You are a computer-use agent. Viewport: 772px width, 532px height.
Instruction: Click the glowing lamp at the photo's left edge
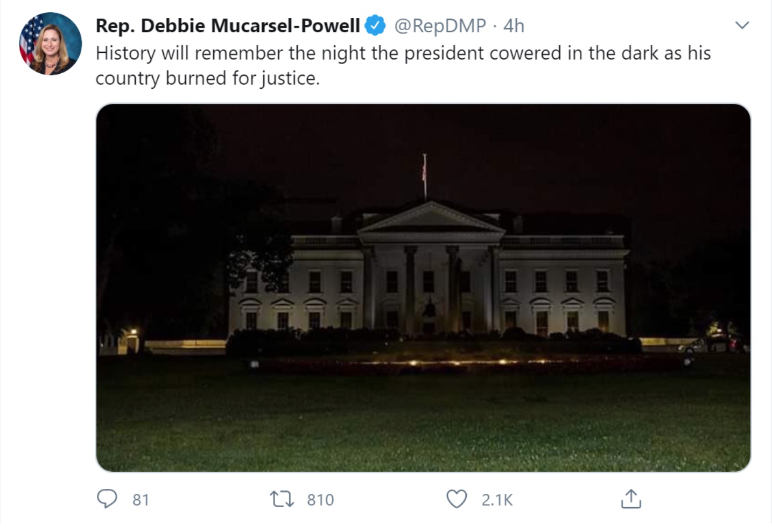[133, 332]
